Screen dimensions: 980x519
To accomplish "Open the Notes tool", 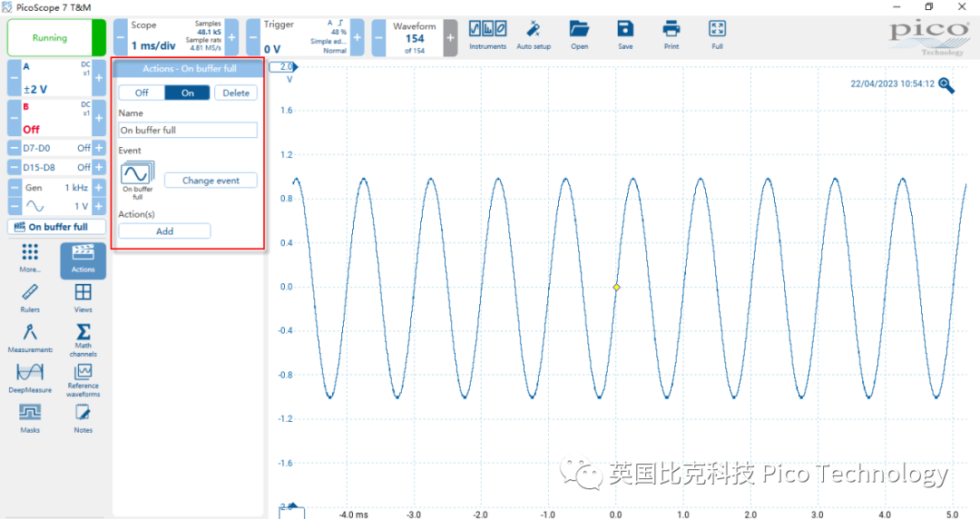I will tap(83, 418).
